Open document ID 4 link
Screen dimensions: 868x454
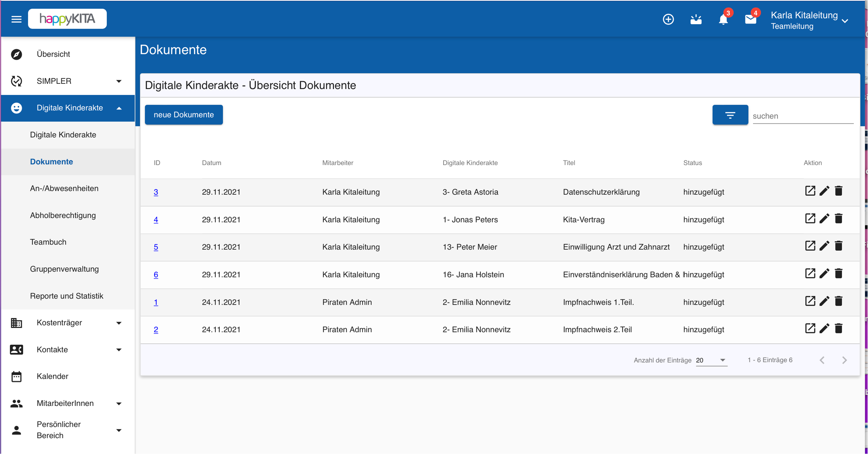point(156,220)
